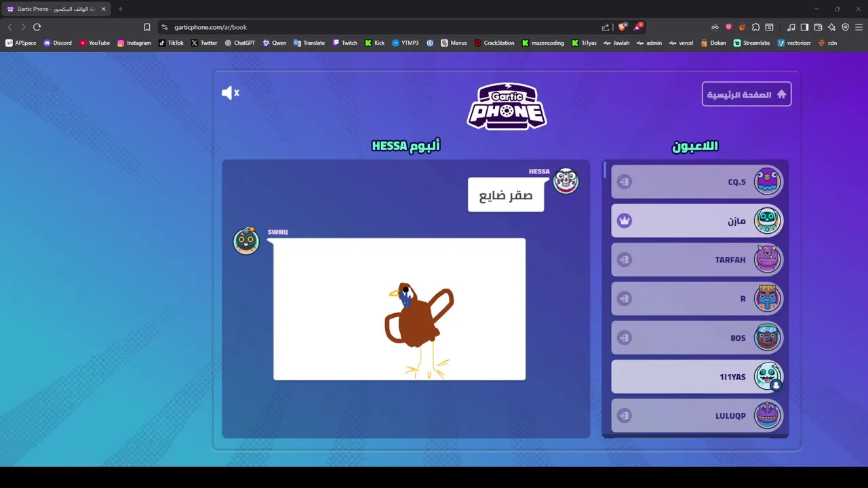Open Translate bookmark
Screen dimensions: 868x488
[x=309, y=43]
